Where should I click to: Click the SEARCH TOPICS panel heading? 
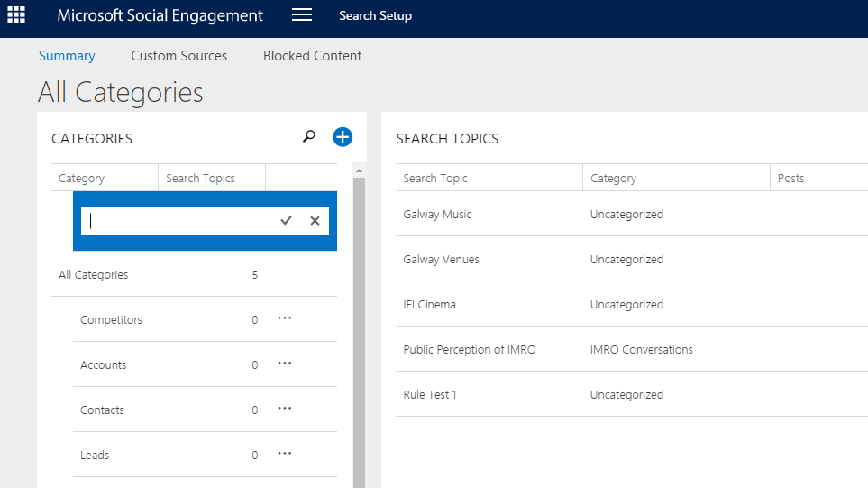[x=447, y=139]
